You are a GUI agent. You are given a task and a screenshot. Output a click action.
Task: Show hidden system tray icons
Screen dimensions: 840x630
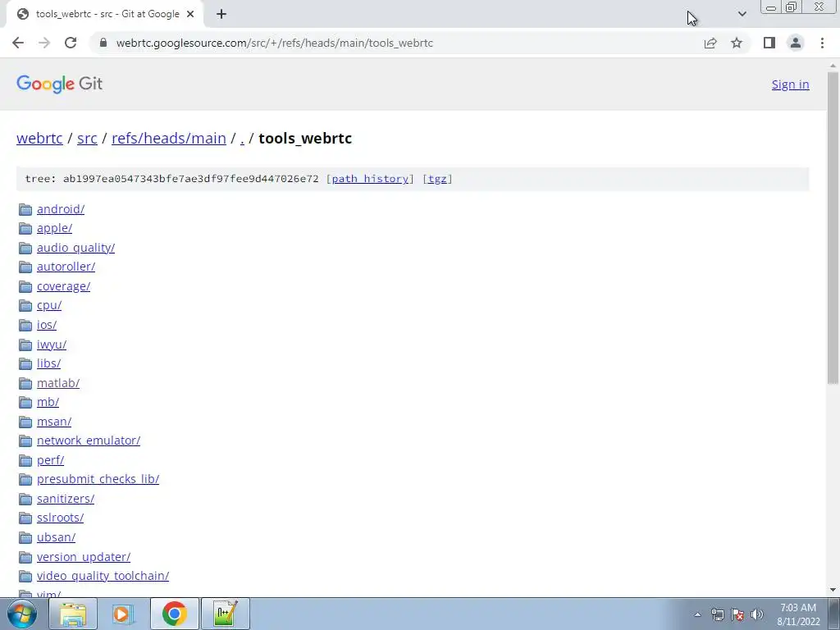697,614
